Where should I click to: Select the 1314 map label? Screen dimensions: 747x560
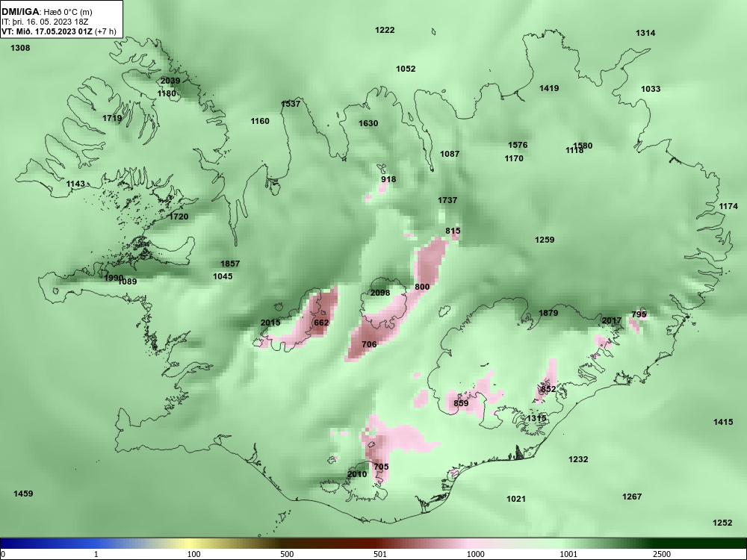[645, 33]
